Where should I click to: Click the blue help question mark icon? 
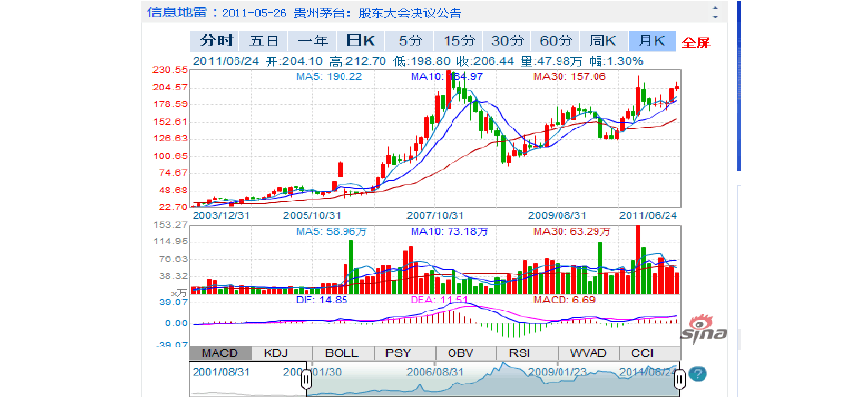(x=697, y=374)
